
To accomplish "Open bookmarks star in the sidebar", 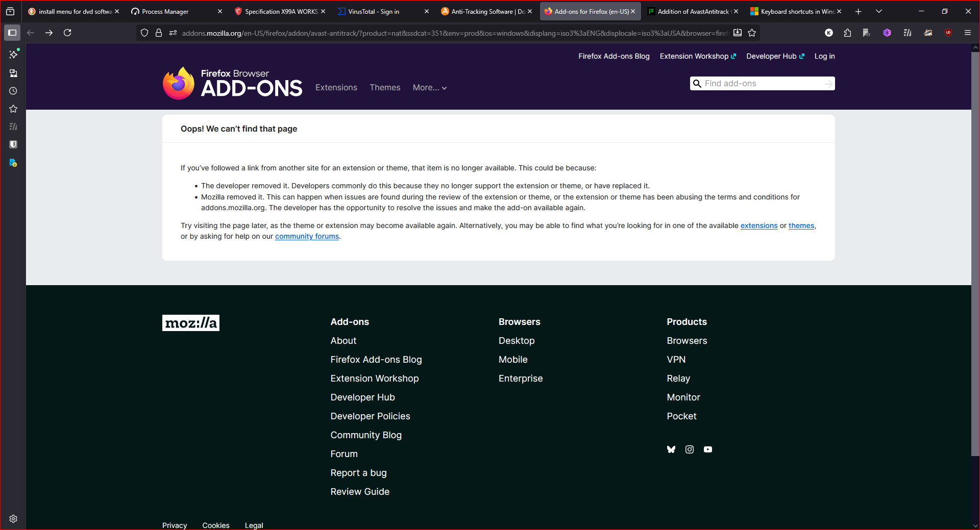I will [x=13, y=109].
